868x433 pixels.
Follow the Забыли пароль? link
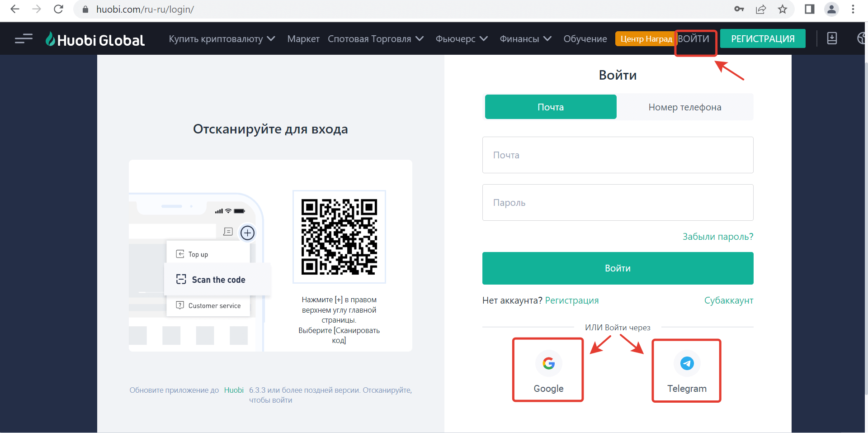717,237
